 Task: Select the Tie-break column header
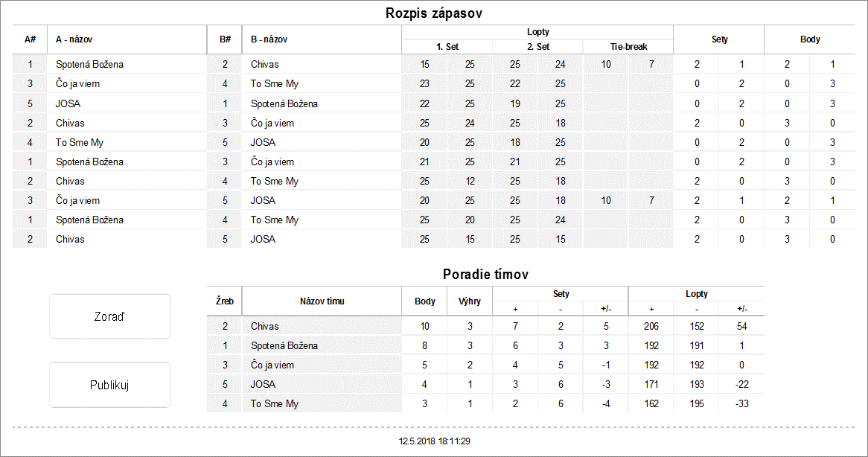pyautogui.click(x=627, y=46)
